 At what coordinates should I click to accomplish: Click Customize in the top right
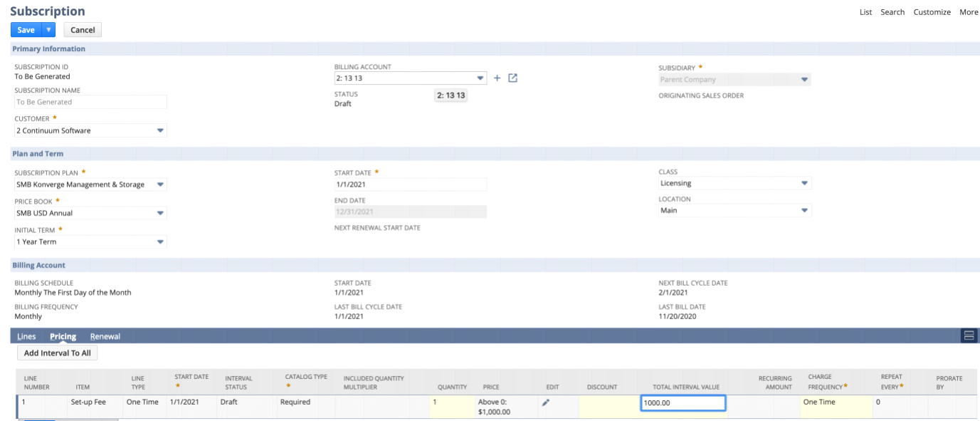[x=932, y=12]
